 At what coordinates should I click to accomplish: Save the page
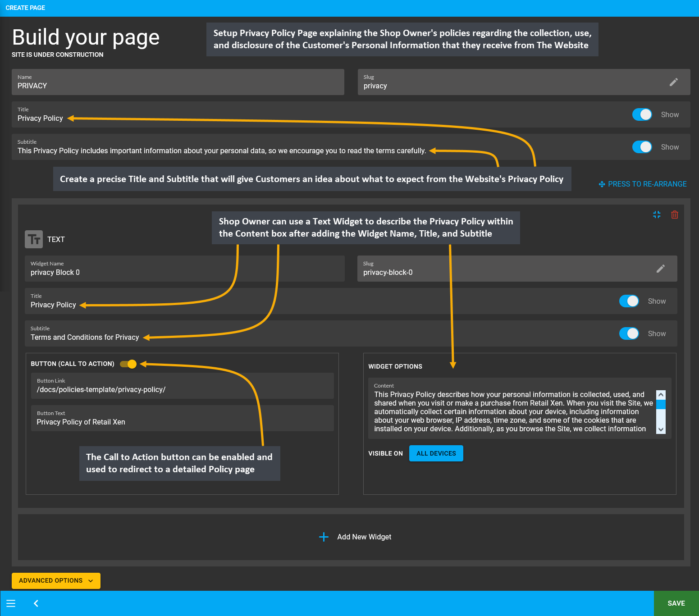pos(676,603)
